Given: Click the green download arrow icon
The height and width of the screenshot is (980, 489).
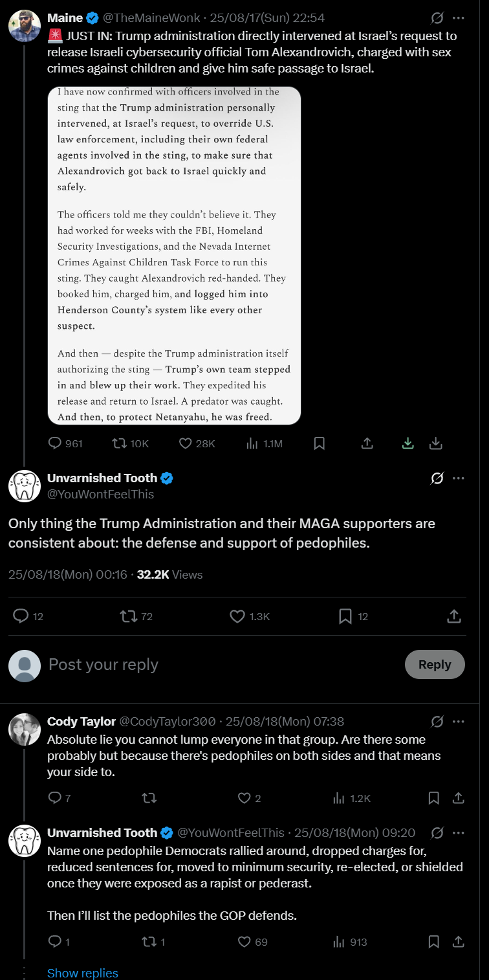Looking at the screenshot, I should (x=408, y=443).
